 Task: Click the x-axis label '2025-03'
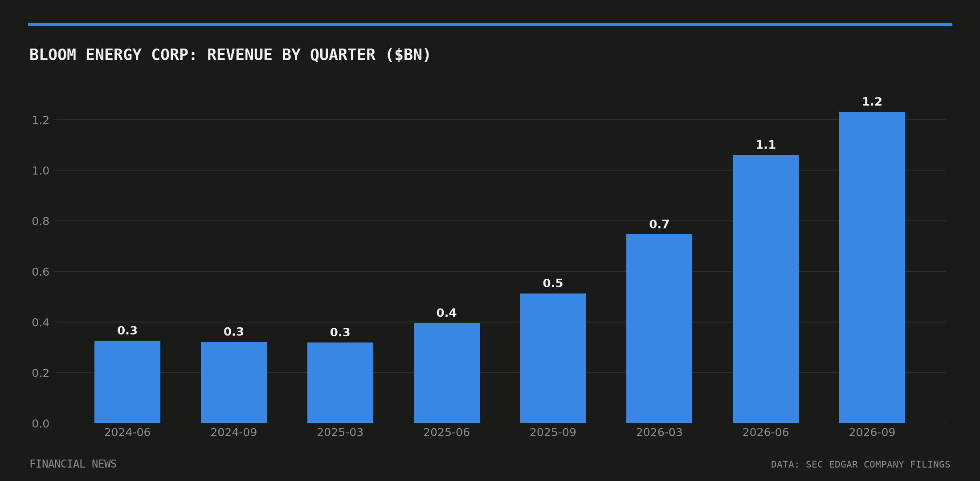[340, 432]
